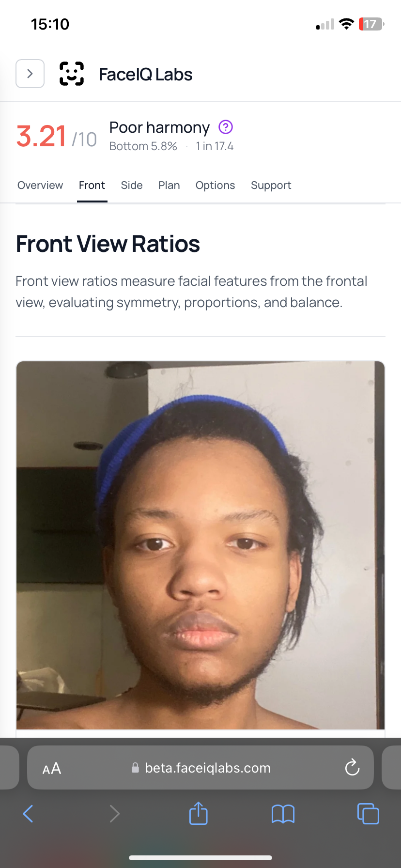
Task: Switch to the Support tab
Action: pos(271,186)
